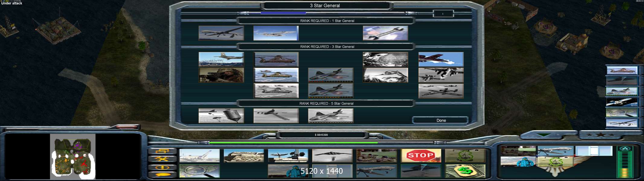Open the options menu button with window icon
Screen dimensions: 644x181
pos(162,151)
